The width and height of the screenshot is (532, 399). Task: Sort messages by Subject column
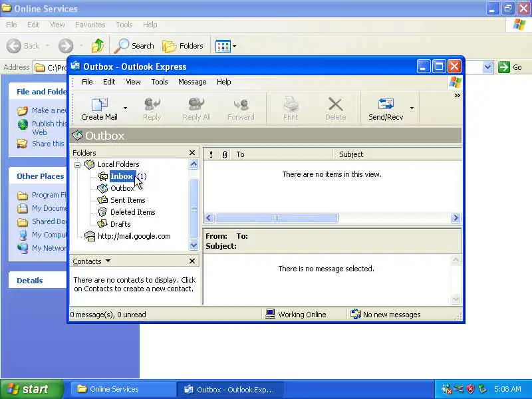tap(397, 154)
